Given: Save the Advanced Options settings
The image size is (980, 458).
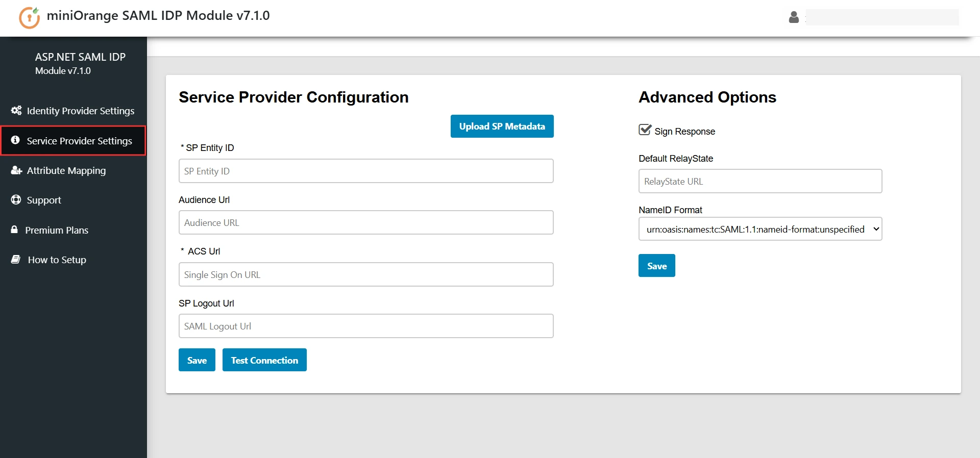Looking at the screenshot, I should point(657,266).
